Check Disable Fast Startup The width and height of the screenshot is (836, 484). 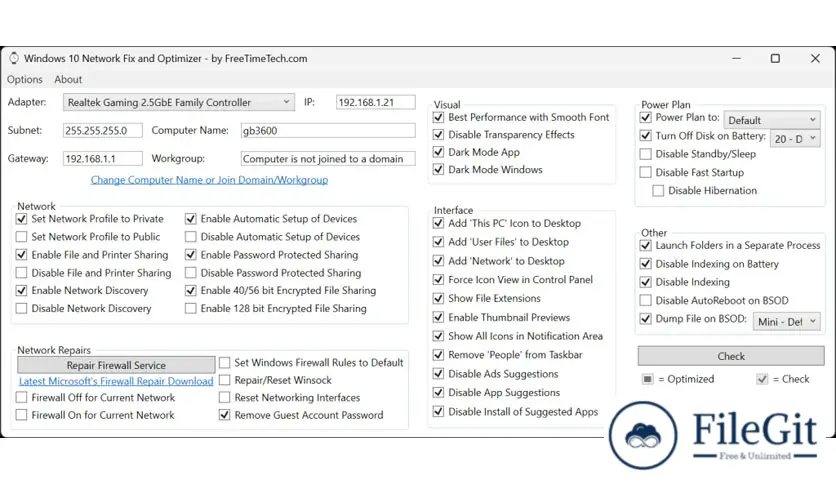646,173
